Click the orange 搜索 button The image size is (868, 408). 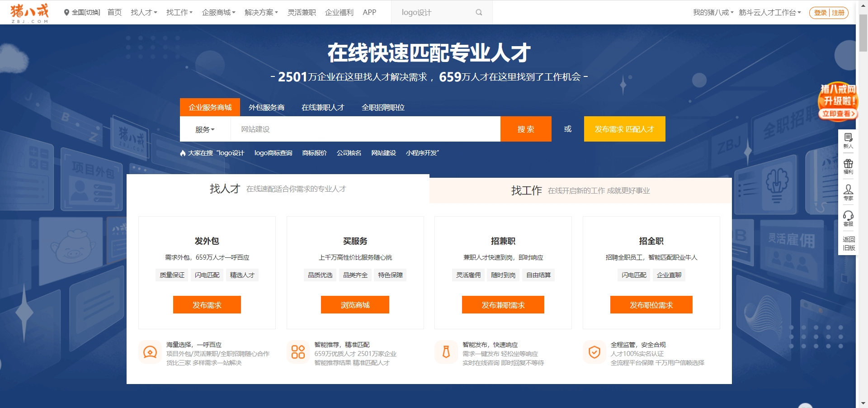click(x=526, y=129)
